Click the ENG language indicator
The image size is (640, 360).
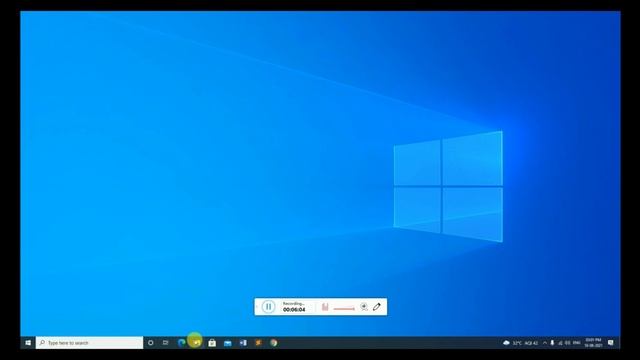[577, 343]
